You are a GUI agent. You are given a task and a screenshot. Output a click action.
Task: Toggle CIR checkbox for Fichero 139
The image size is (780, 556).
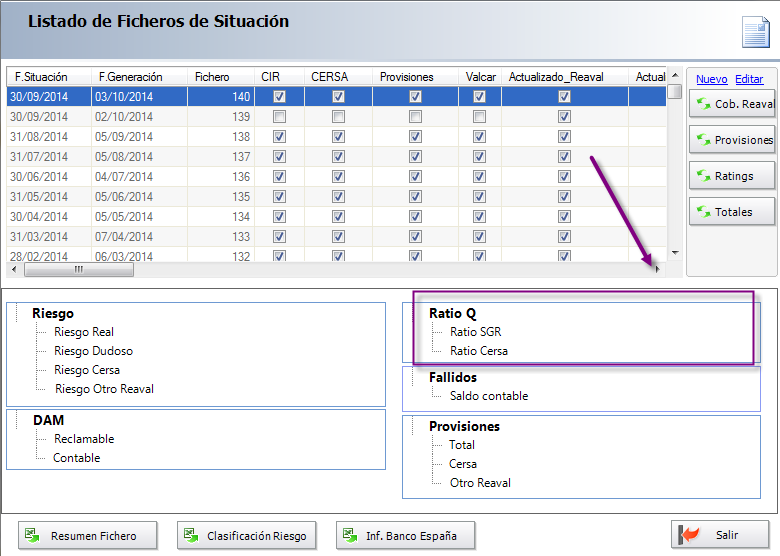(279, 117)
